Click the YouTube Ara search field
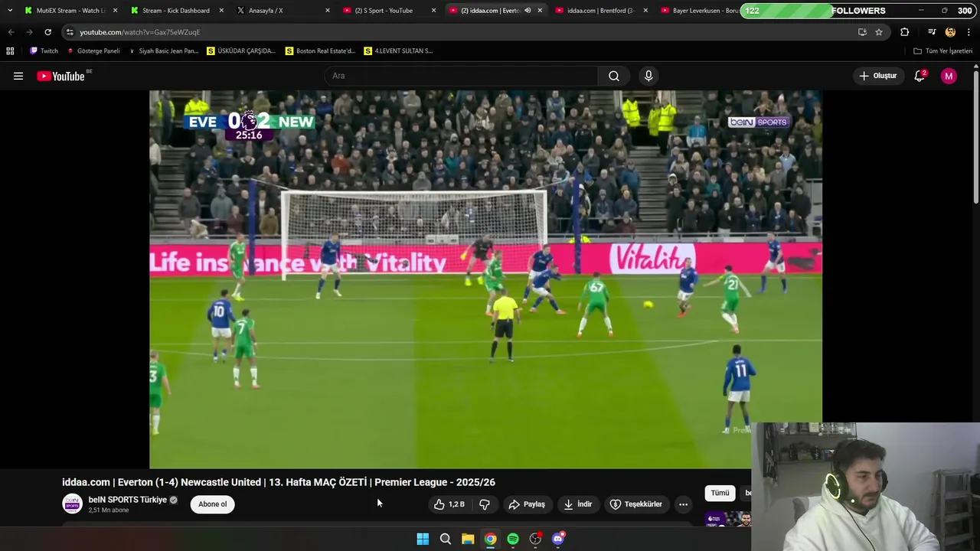Screen dimensions: 980x551 [x=462, y=76]
